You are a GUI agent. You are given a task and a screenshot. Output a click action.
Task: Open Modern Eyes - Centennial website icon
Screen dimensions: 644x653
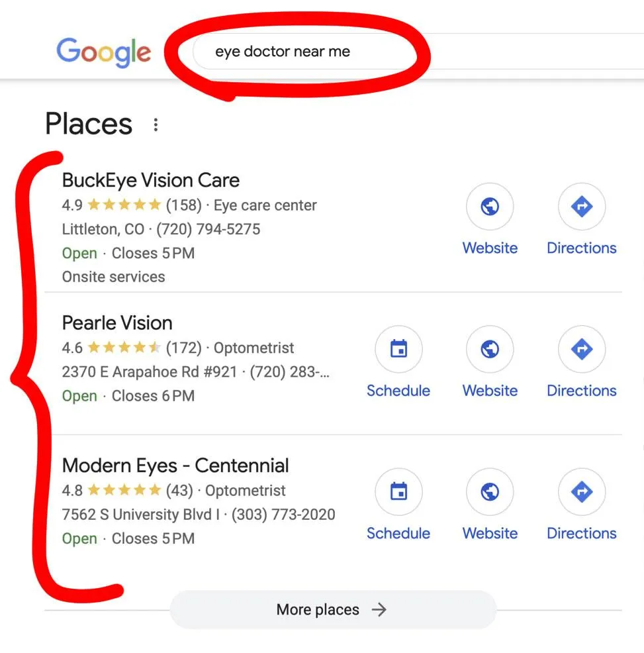[x=490, y=492]
